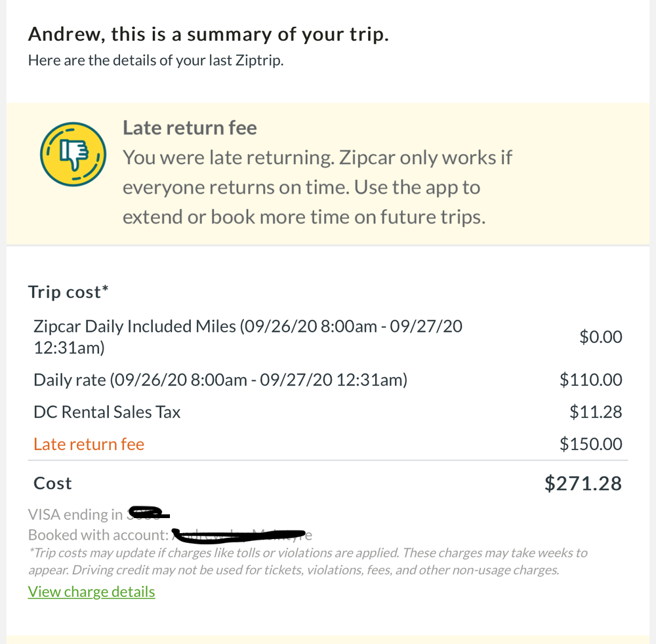The width and height of the screenshot is (656, 644).
Task: Click the thumbs-down late return icon
Action: click(73, 155)
